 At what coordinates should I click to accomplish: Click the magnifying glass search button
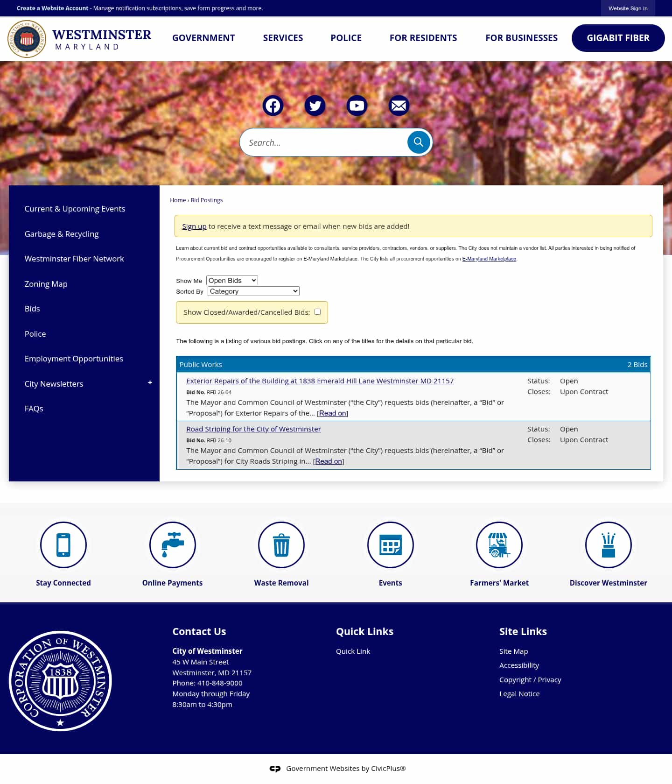point(419,142)
